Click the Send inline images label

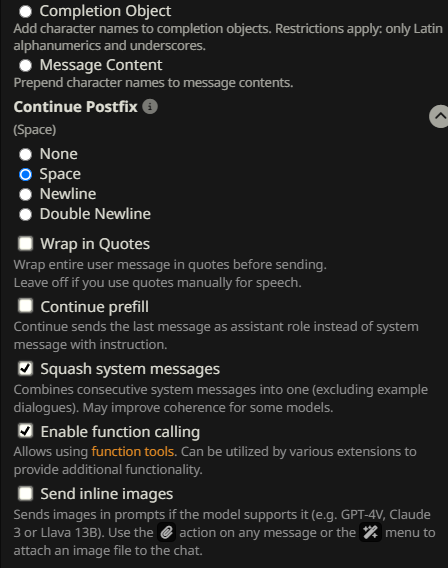pyautogui.click(x=106, y=494)
